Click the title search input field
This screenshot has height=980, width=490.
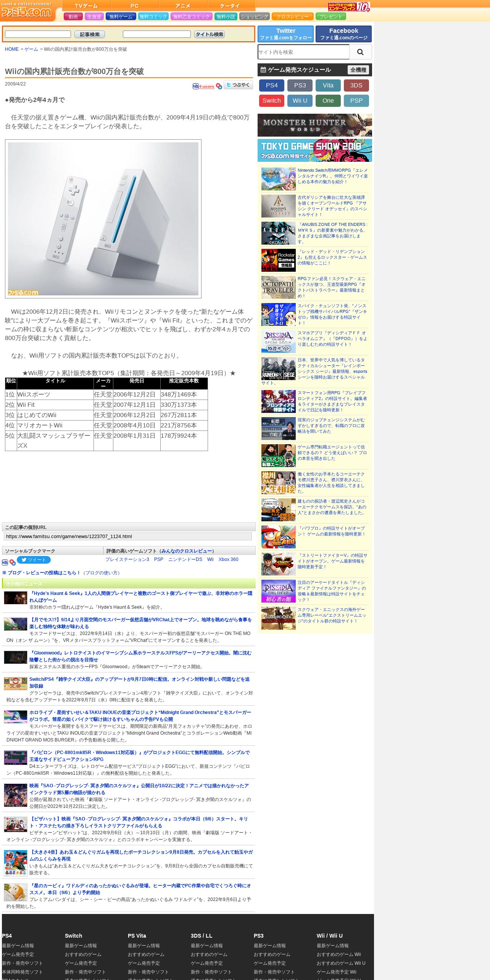[x=157, y=34]
